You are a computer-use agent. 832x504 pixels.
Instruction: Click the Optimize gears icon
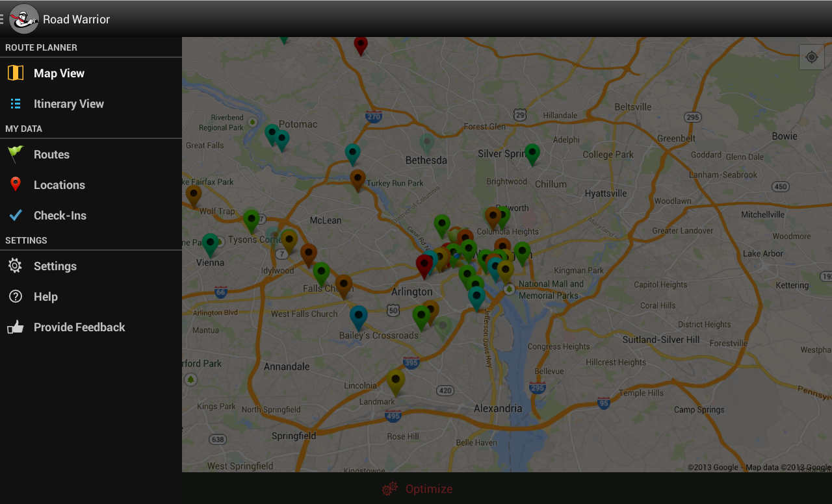click(x=389, y=488)
